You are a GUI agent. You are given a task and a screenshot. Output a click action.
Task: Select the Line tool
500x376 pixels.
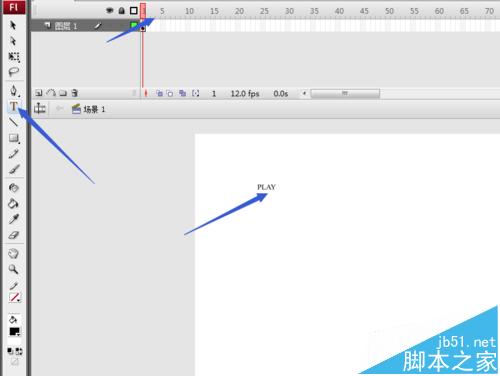click(x=14, y=122)
